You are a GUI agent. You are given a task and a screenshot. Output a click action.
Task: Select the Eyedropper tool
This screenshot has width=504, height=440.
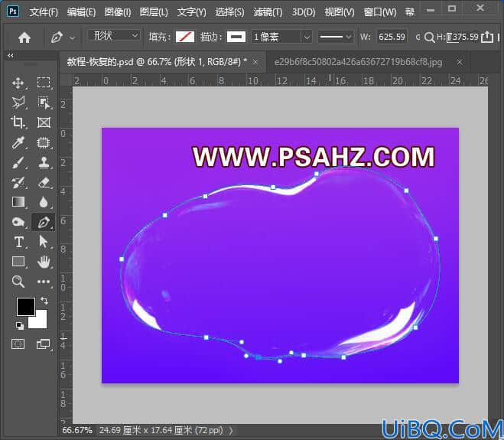click(18, 142)
